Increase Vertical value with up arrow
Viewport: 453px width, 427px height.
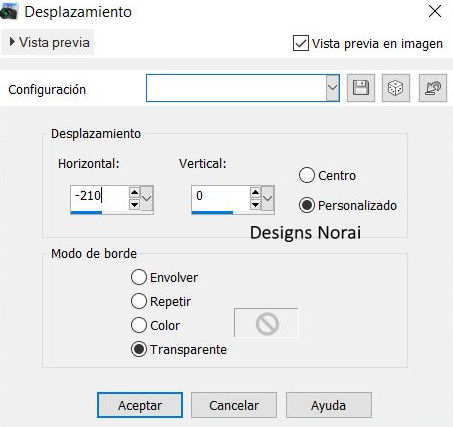pyautogui.click(x=255, y=192)
